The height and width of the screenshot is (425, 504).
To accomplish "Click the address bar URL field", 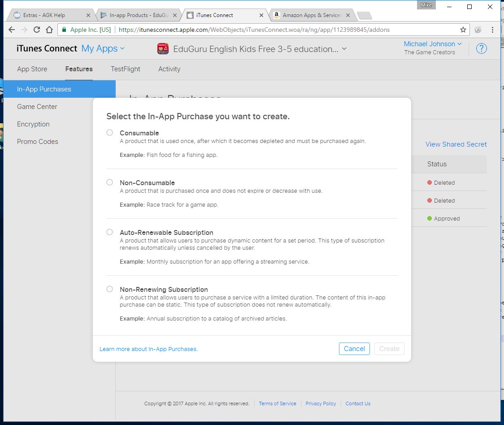I will (254, 30).
